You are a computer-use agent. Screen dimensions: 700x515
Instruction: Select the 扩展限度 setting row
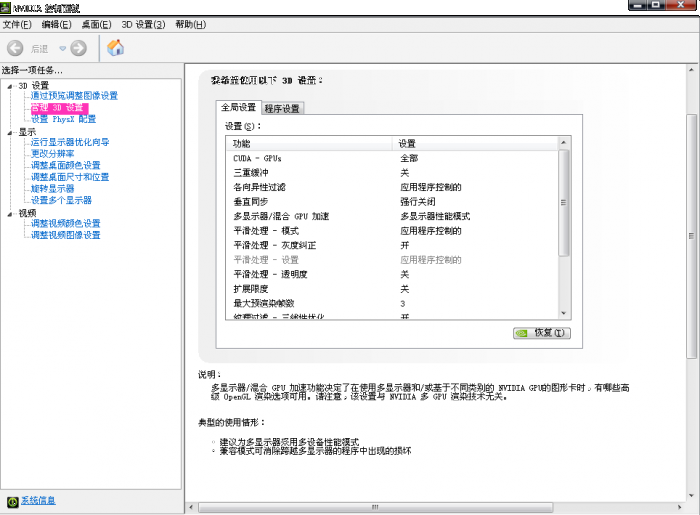392,289
